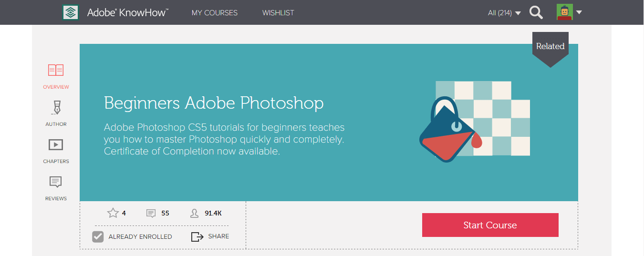Click the comments count icon

point(151,214)
